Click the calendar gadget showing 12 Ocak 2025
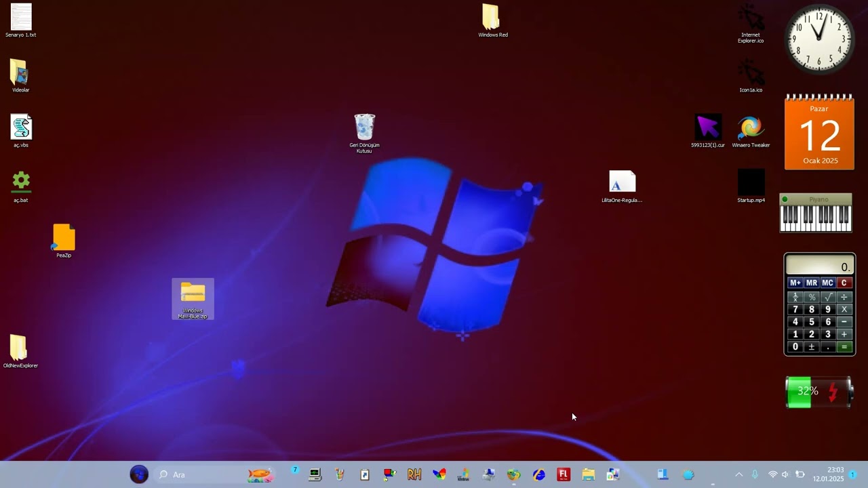This screenshot has height=488, width=868. point(819,132)
